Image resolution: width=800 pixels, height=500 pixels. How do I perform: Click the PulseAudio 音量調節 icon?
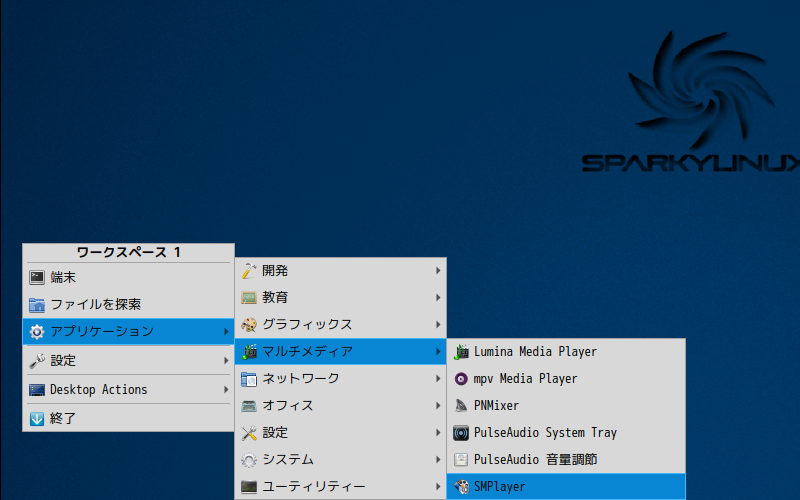(461, 460)
